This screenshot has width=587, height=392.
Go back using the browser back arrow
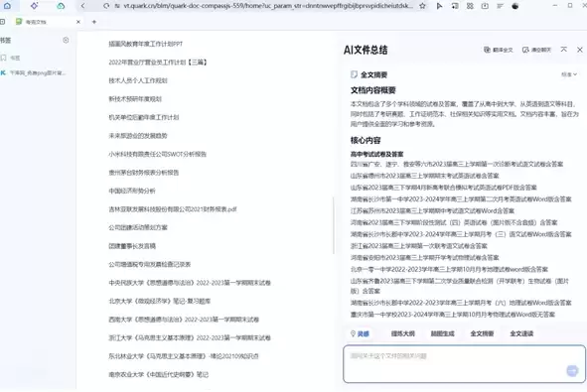(x=83, y=6)
